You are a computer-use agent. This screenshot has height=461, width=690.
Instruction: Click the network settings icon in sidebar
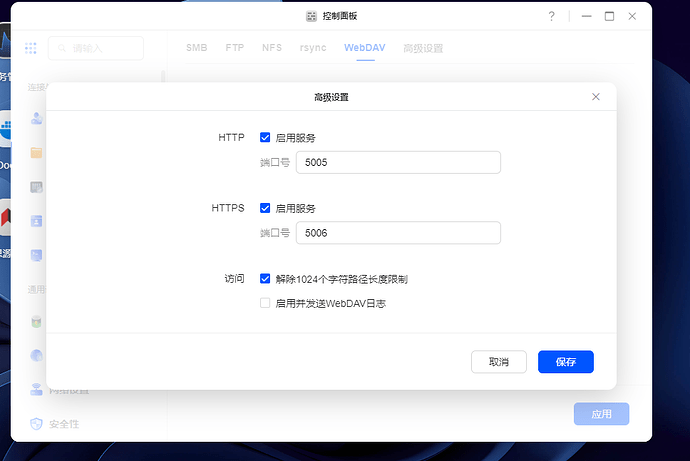tap(37, 390)
